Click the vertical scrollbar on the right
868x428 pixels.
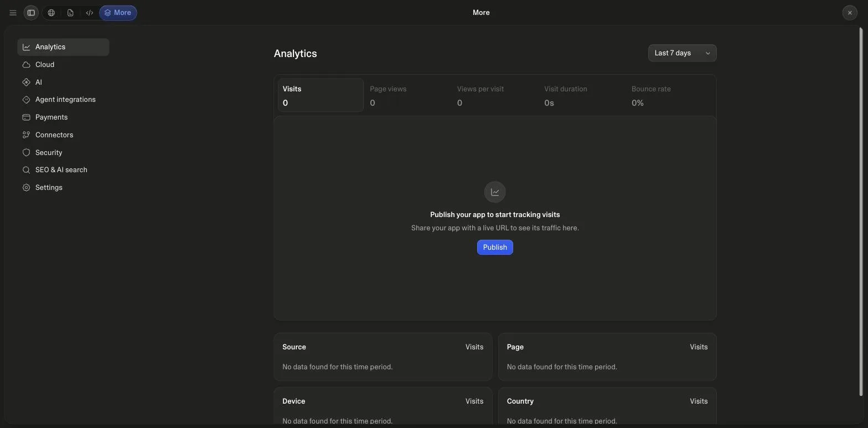(x=861, y=212)
